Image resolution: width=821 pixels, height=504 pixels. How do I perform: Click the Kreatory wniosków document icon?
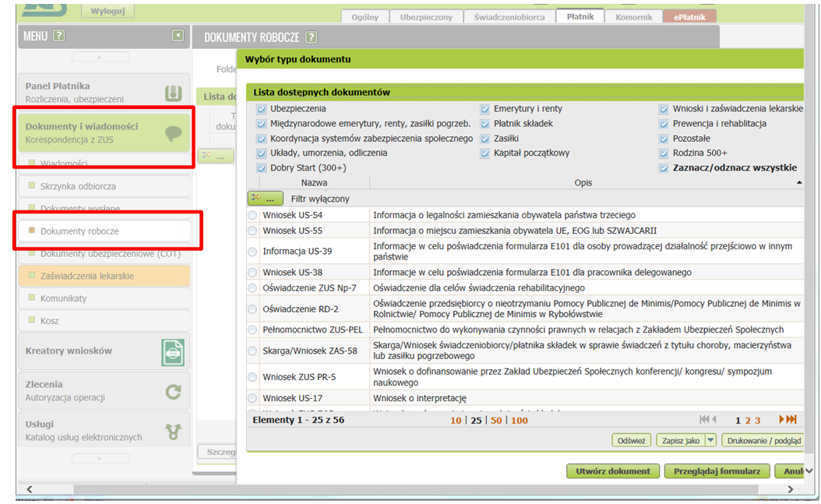pyautogui.click(x=173, y=353)
